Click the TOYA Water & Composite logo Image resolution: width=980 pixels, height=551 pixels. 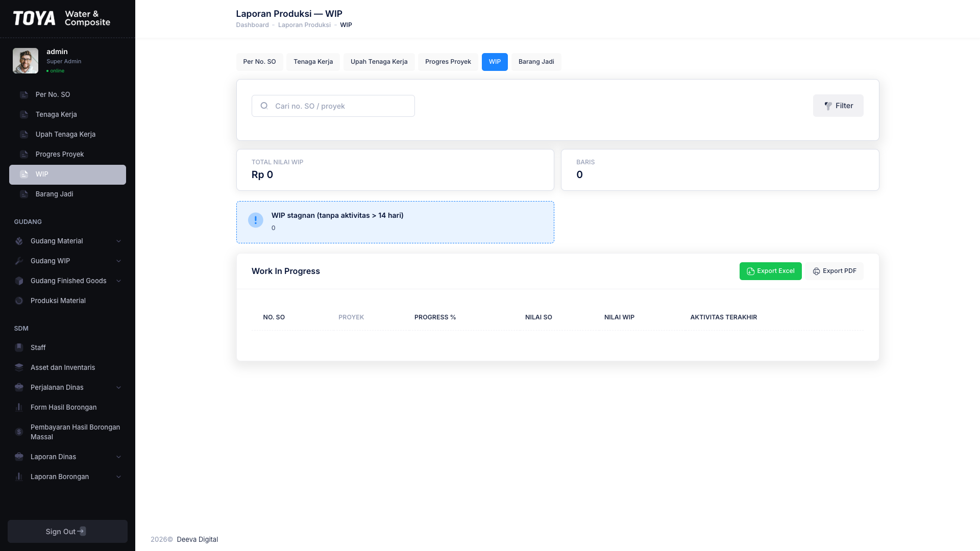tap(62, 18)
